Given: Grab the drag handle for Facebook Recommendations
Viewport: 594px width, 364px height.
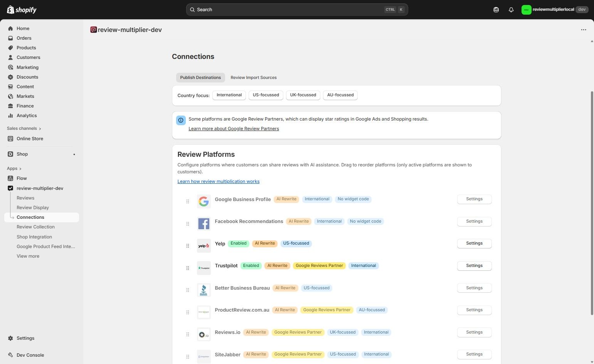Looking at the screenshot, I should (188, 224).
